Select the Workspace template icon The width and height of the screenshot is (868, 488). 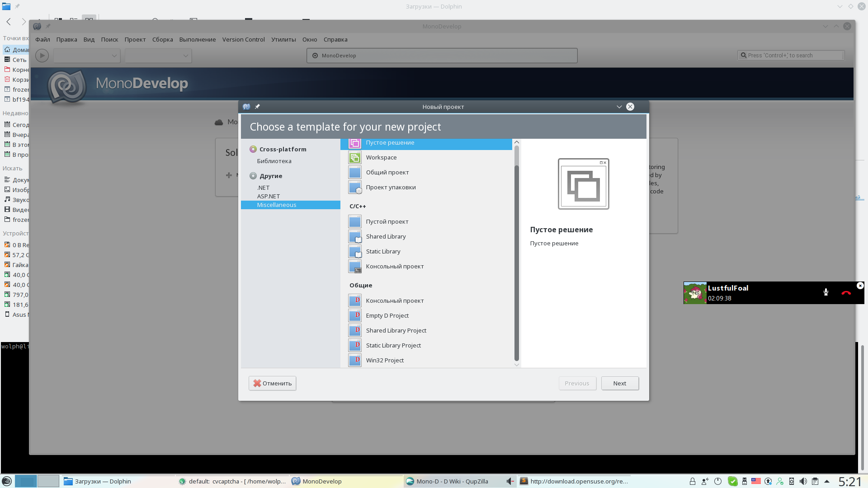pyautogui.click(x=355, y=158)
